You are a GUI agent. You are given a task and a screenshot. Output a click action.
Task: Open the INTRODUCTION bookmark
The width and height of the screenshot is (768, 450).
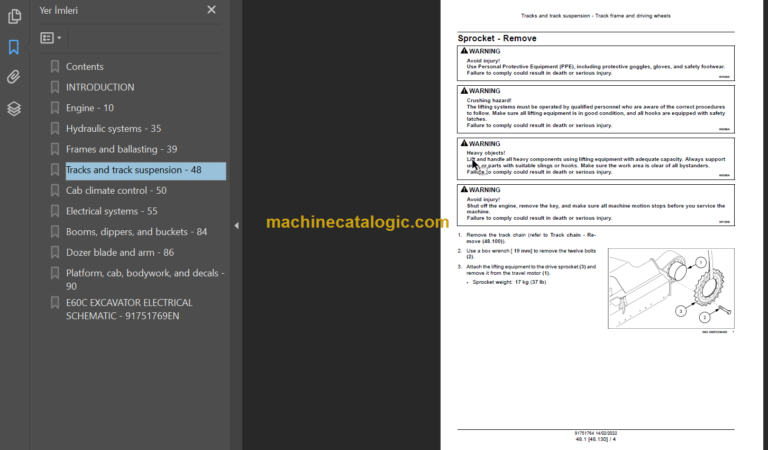pyautogui.click(x=100, y=87)
